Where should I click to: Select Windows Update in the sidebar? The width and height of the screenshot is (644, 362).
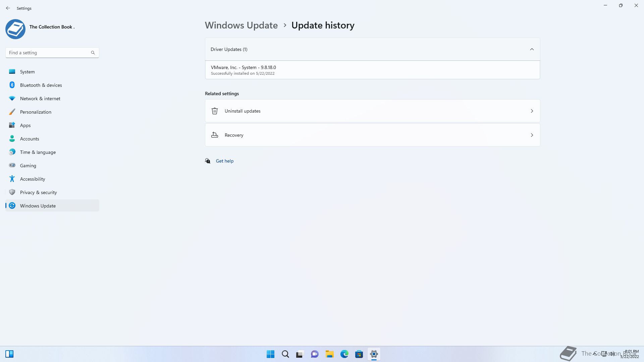(x=52, y=206)
